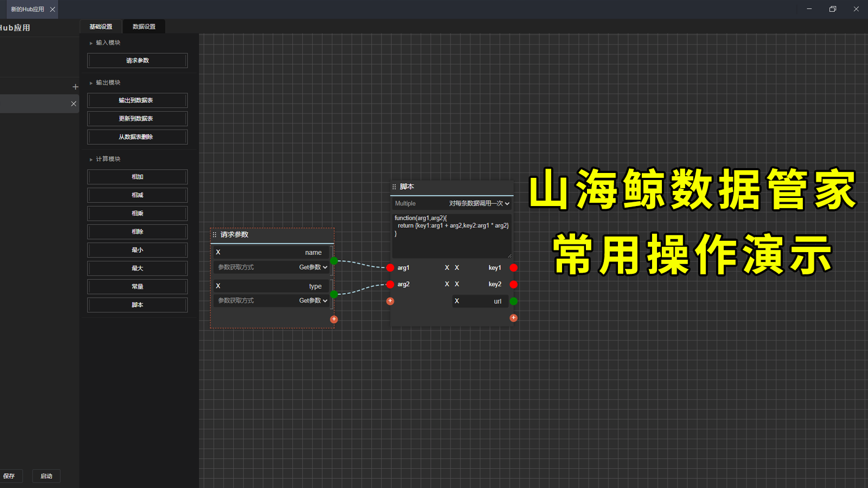This screenshot has width=868, height=488.
Task: Click the key2 output label
Action: click(495, 284)
